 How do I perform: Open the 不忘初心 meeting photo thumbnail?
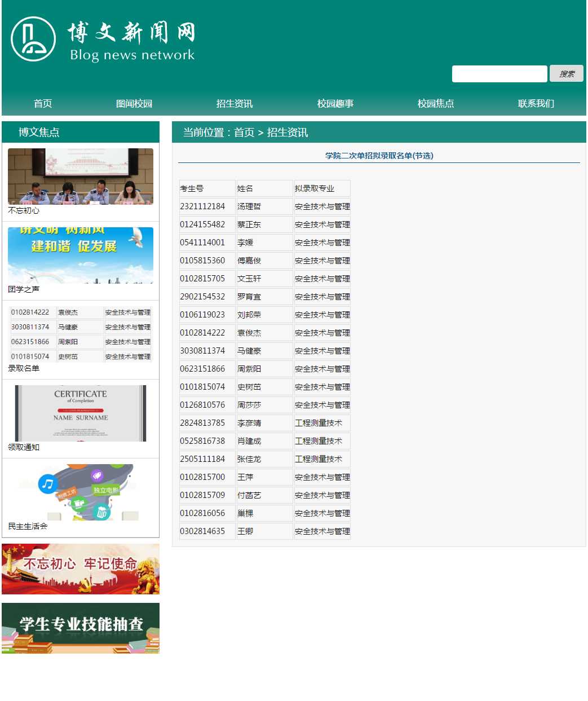(x=81, y=176)
